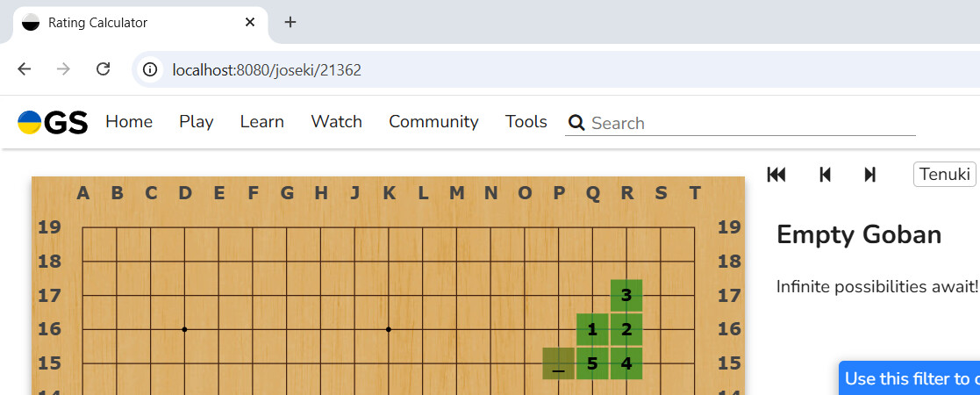The height and width of the screenshot is (395, 980).
Task: Open the Home menu
Action: [129, 122]
